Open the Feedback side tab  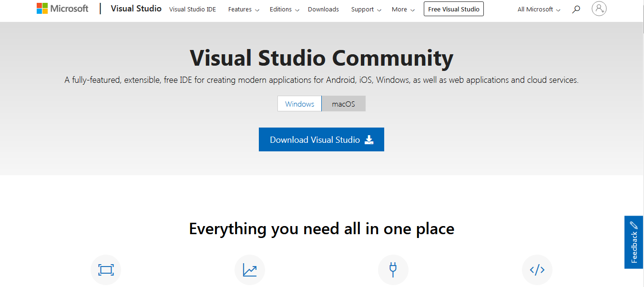click(634, 242)
